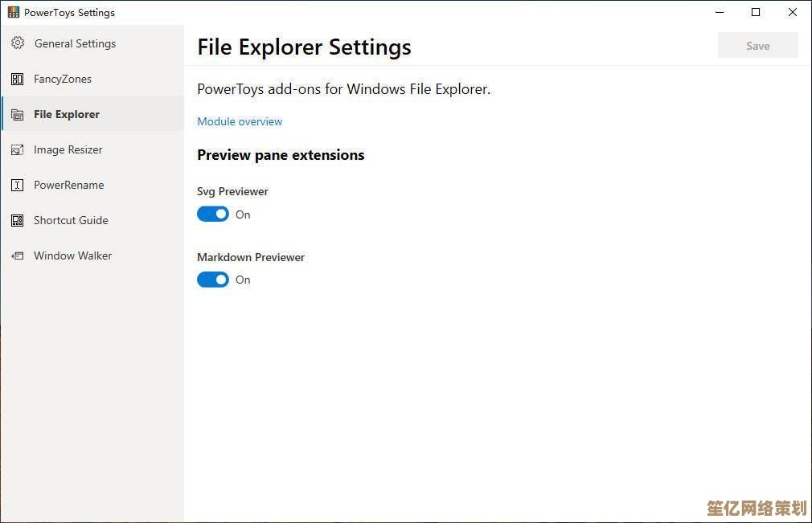
Task: Disable the Svg Previewer toggle
Action: [x=212, y=214]
